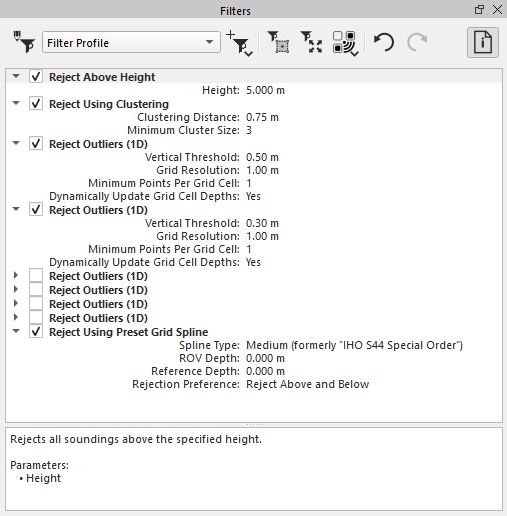The width and height of the screenshot is (507, 516).
Task: Collapse Reject Using Preset Grid Spline section
Action: [x=16, y=331]
